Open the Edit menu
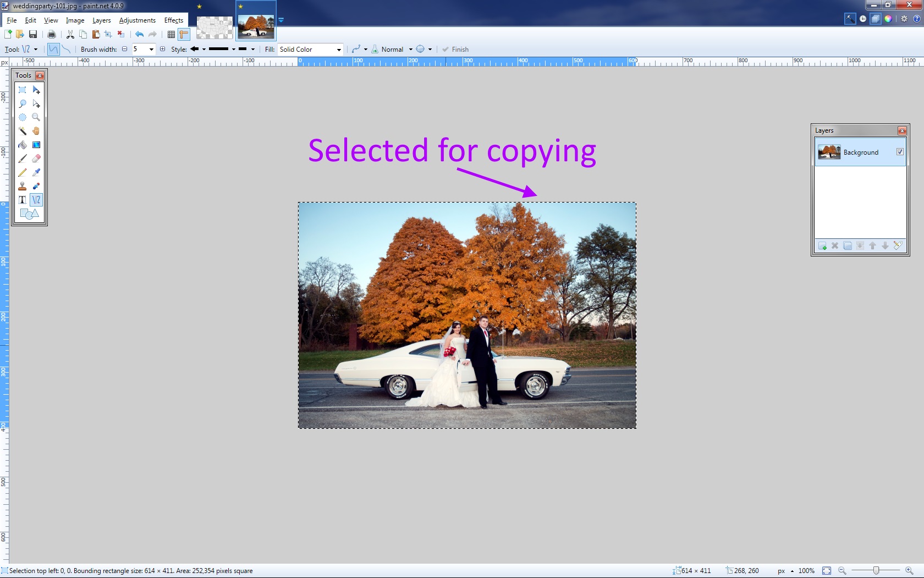 tap(30, 20)
